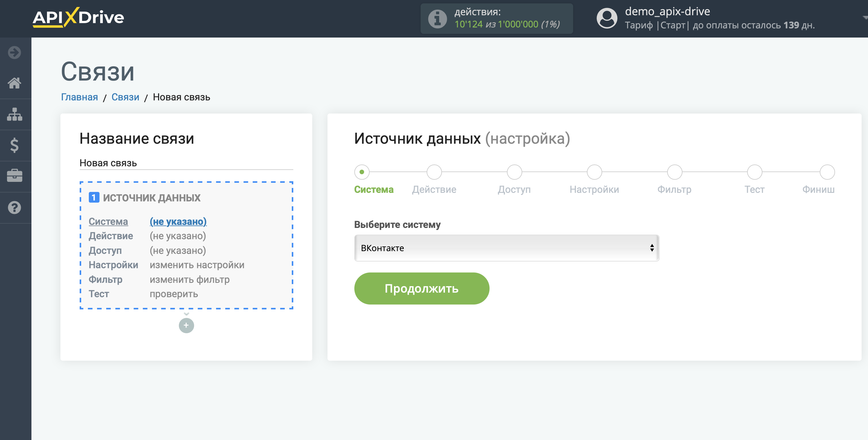The width and height of the screenshot is (868, 440).
Task: Click the Действие step label
Action: 434,190
